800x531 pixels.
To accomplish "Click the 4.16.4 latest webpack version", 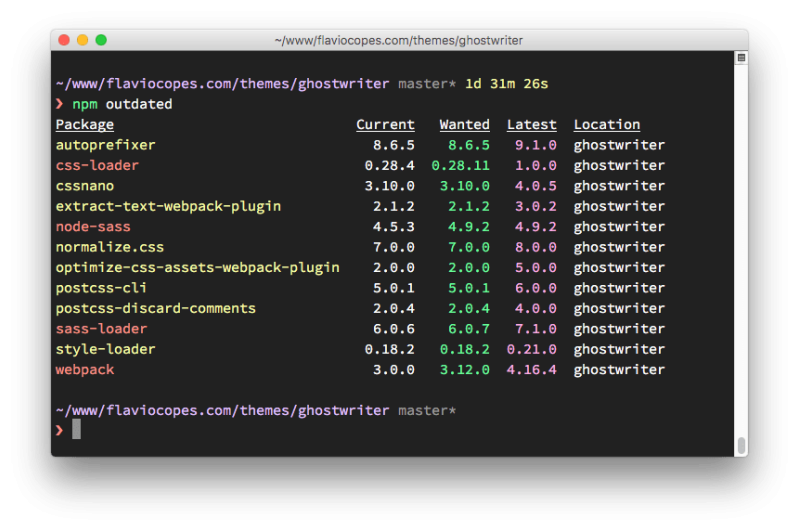I will point(532,369).
